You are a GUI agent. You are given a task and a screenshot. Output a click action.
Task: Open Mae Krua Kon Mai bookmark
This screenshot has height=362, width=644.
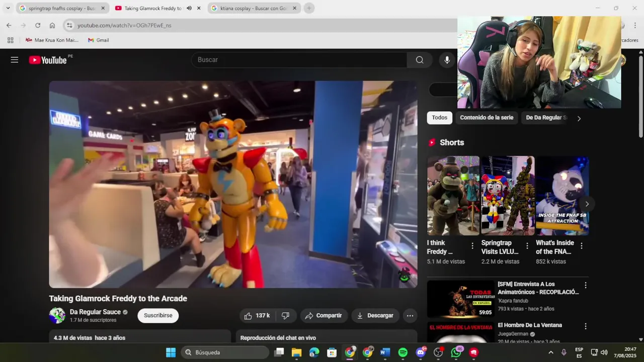[x=52, y=40]
